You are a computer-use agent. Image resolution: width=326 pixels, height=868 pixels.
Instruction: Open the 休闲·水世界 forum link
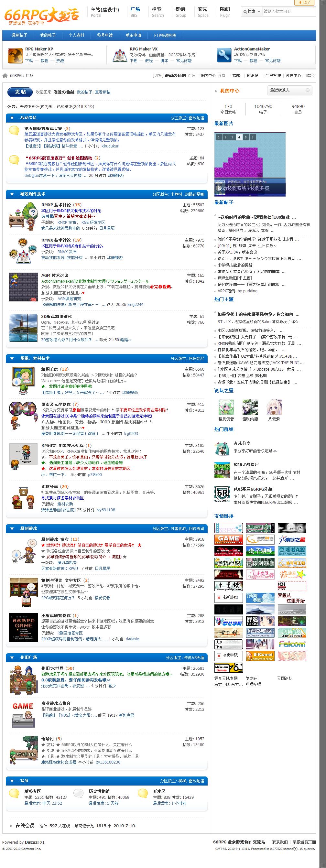(52, 668)
